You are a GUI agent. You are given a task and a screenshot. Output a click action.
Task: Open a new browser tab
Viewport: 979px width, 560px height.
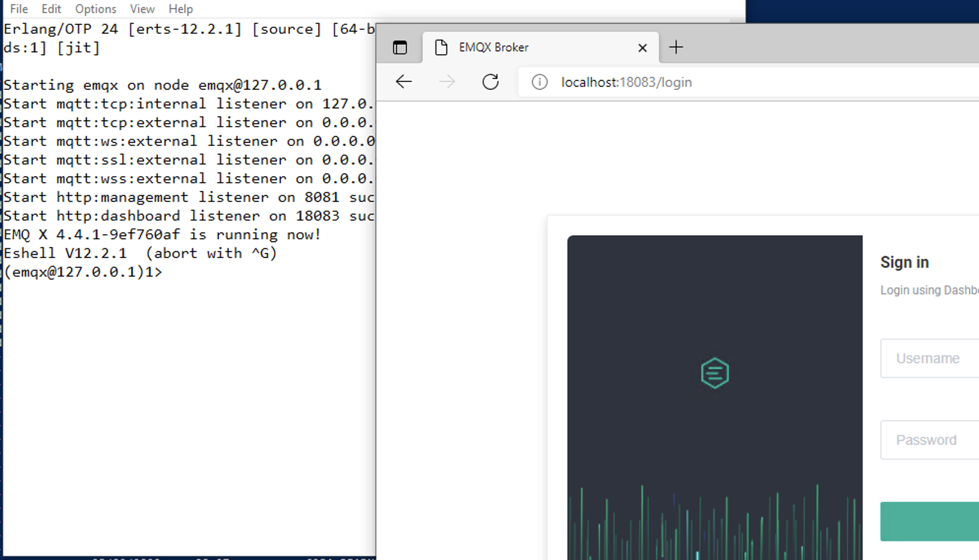point(676,47)
